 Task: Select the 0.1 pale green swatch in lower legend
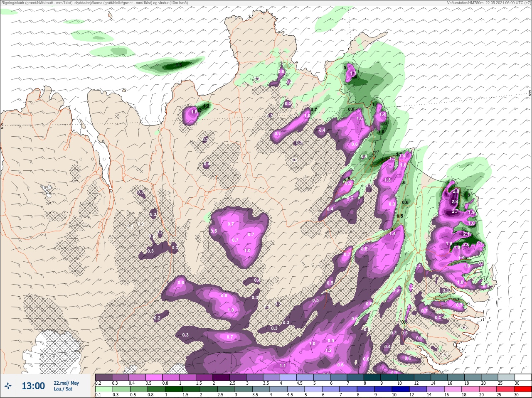(103, 389)
